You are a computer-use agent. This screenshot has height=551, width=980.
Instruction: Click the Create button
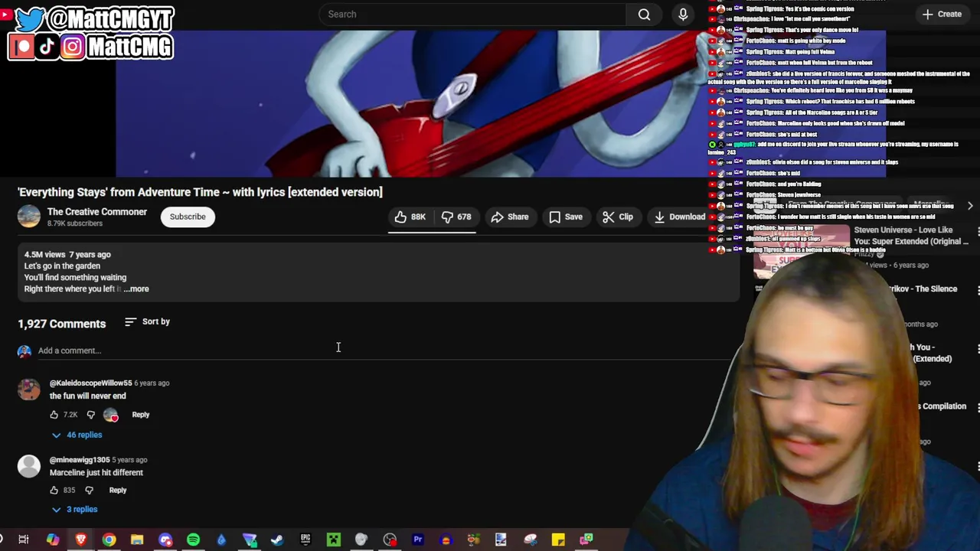942,14
